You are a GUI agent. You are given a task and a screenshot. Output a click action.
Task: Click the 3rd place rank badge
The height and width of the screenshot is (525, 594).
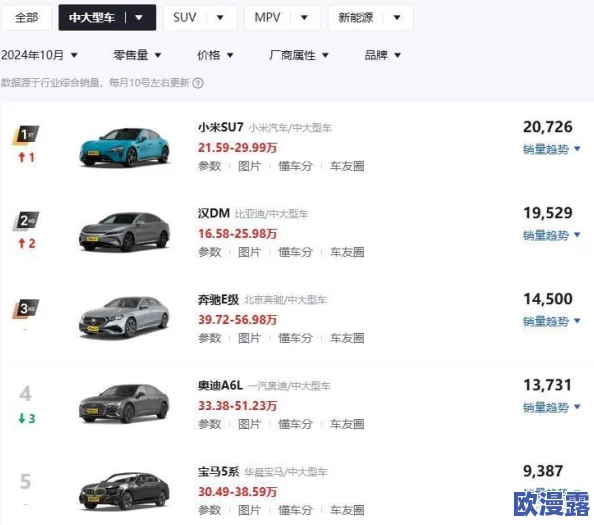click(x=26, y=309)
